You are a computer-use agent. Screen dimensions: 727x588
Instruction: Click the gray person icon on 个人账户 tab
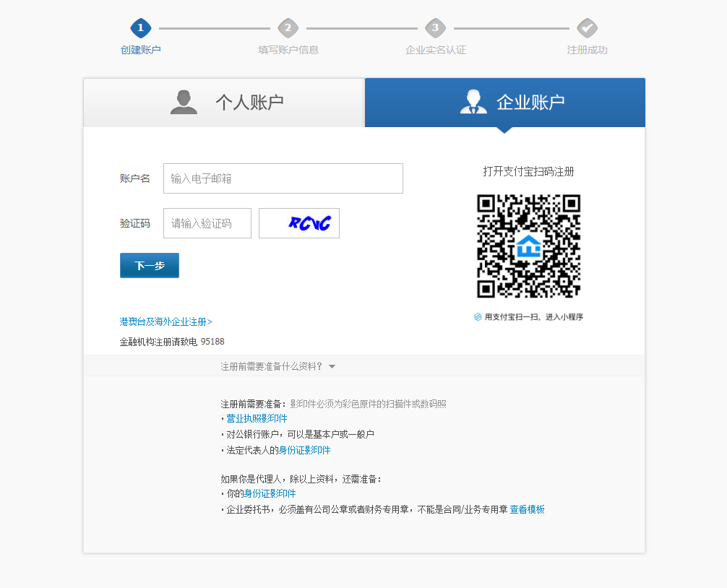pos(184,102)
